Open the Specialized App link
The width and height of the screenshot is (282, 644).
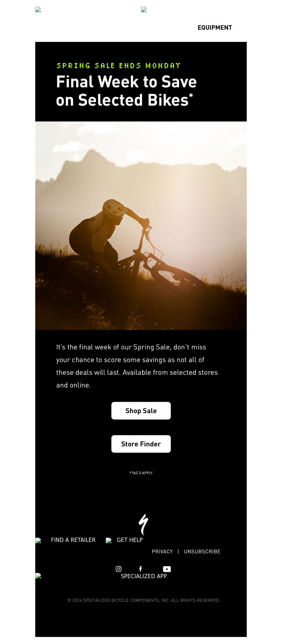coord(144,576)
